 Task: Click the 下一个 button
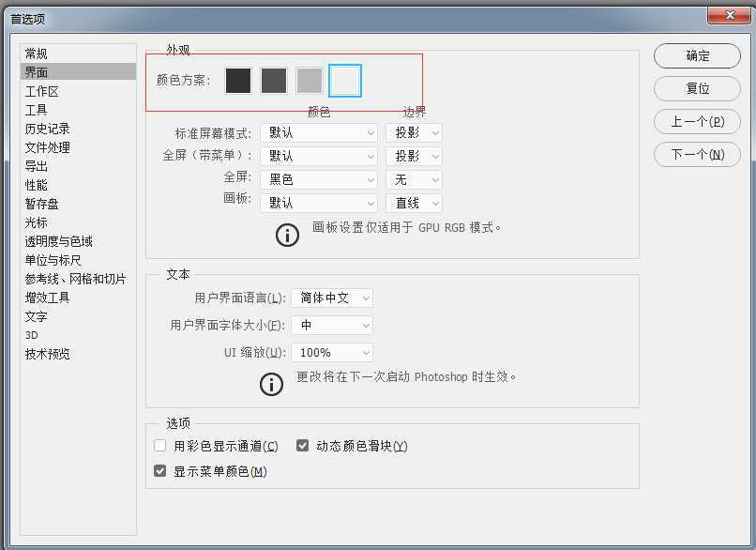[x=697, y=155]
